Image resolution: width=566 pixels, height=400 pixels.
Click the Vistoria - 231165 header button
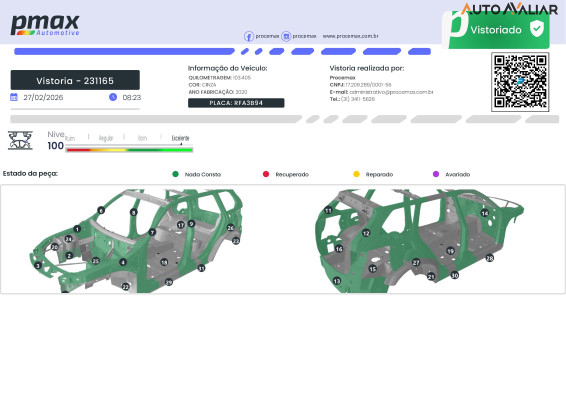pos(75,80)
